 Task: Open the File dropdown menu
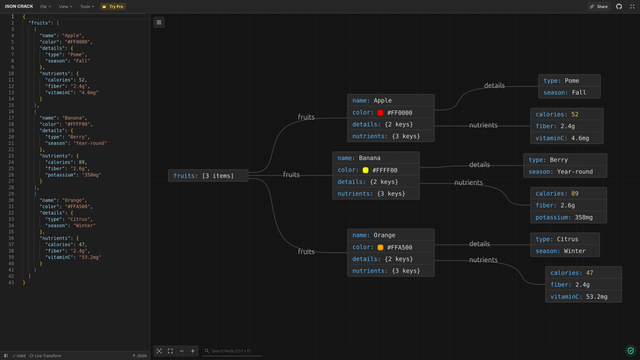pyautogui.click(x=45, y=7)
